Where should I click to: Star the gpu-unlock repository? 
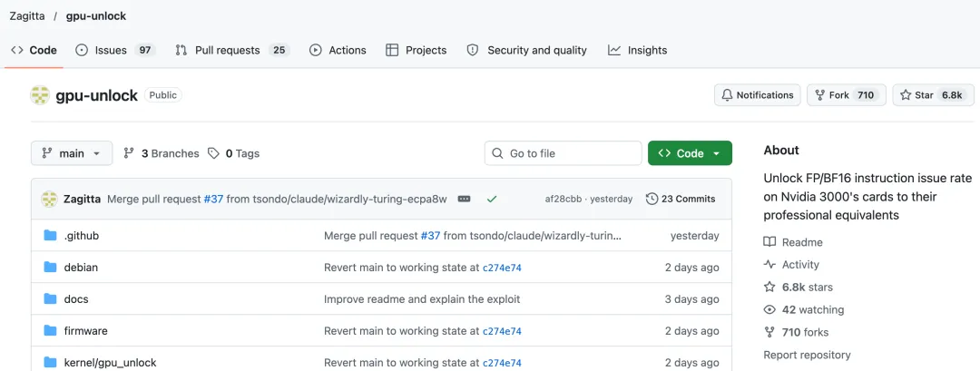coord(933,95)
